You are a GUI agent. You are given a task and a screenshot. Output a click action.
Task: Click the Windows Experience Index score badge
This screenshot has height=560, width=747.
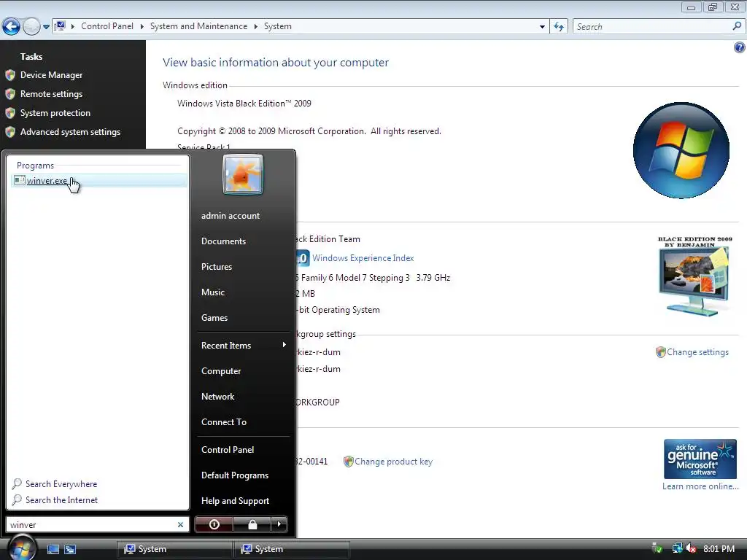click(x=303, y=258)
